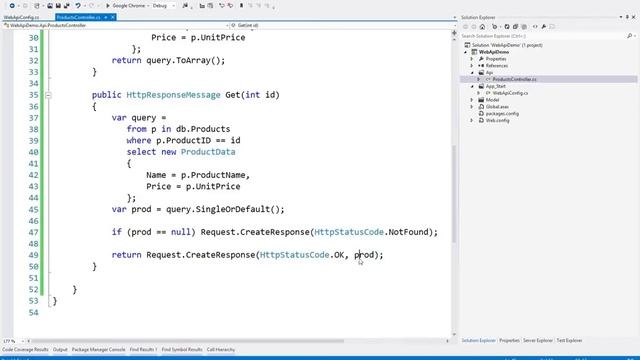Click the Redo toolbar icon
This screenshot has width=640, height=360.
[91, 6]
